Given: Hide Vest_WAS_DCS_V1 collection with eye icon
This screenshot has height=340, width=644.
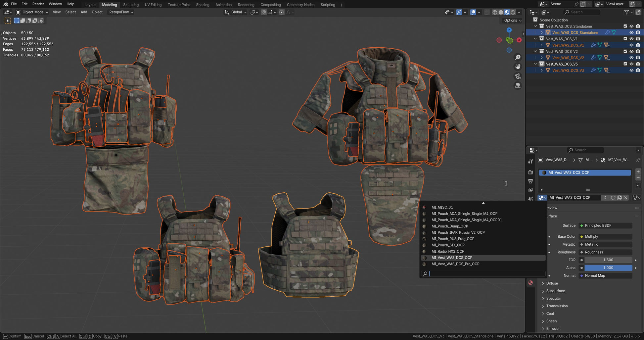Looking at the screenshot, I should tap(631, 39).
